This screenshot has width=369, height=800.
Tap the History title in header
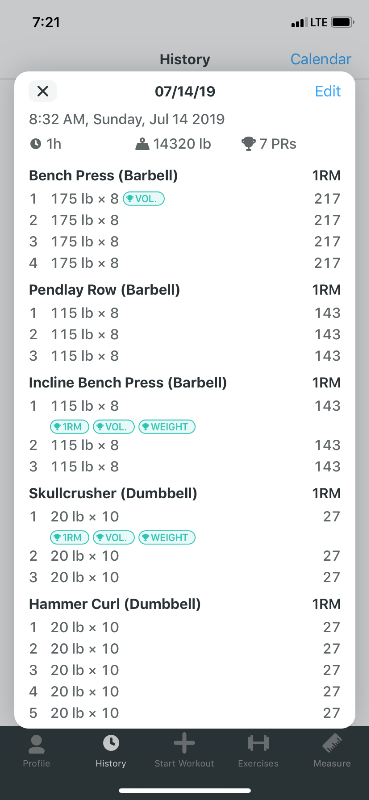[x=185, y=59]
